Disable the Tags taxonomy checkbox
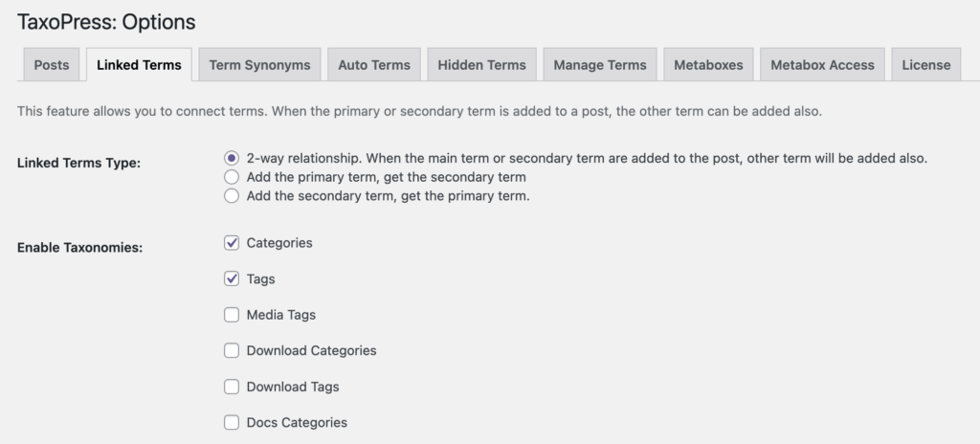 pyautogui.click(x=232, y=279)
